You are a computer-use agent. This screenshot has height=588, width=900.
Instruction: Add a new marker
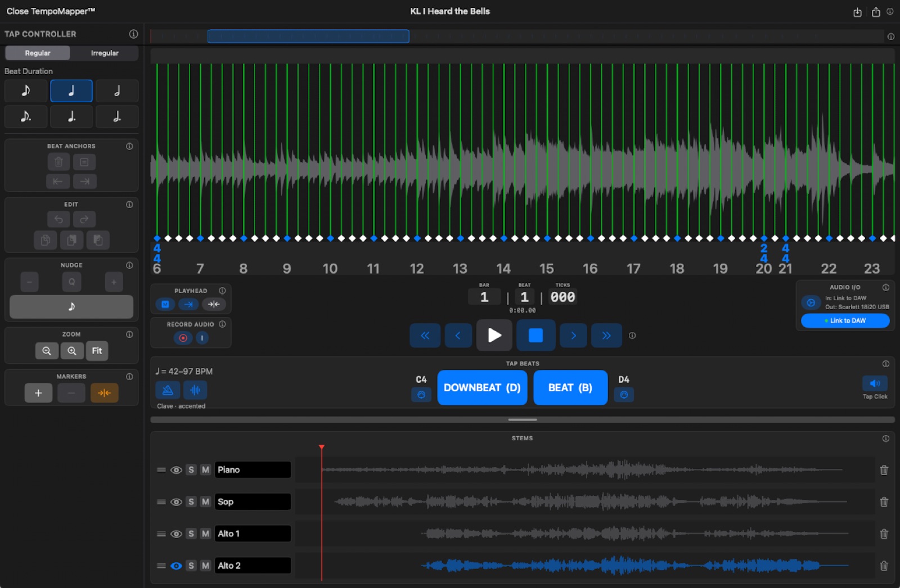[38, 393]
